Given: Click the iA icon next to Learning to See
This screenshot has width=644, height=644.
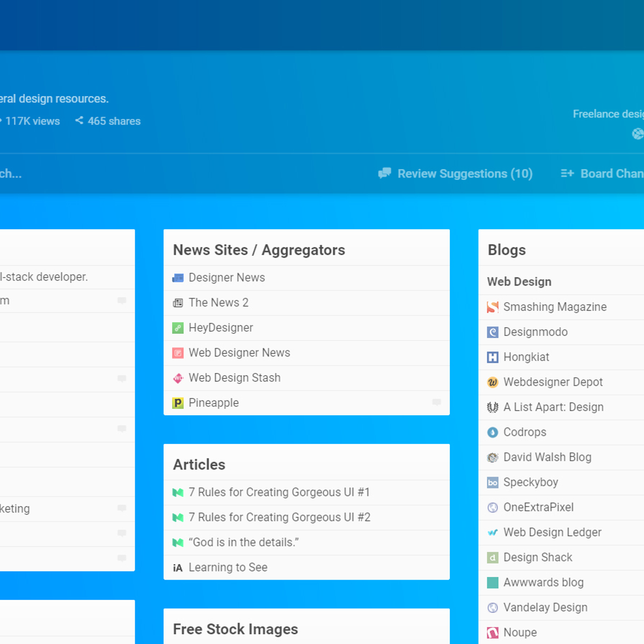Looking at the screenshot, I should [178, 567].
